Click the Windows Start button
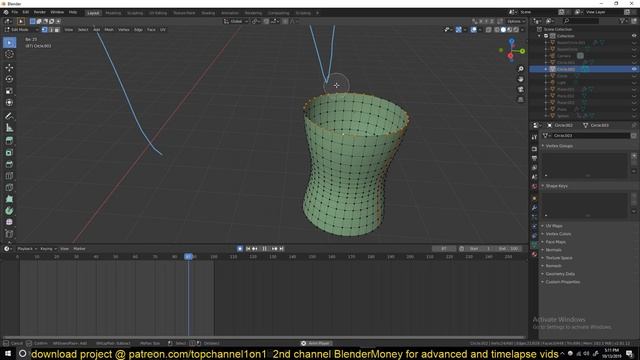Image resolution: width=640 pixels, height=360 pixels. coord(8,353)
